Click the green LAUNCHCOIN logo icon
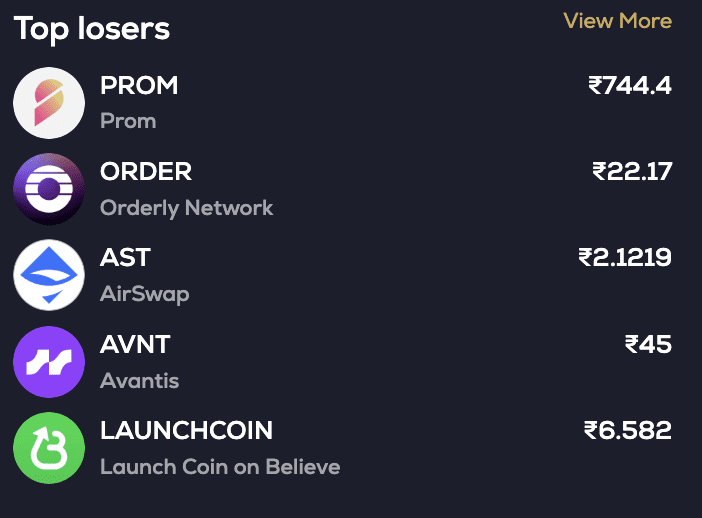The height and width of the screenshot is (518, 702). [x=49, y=448]
